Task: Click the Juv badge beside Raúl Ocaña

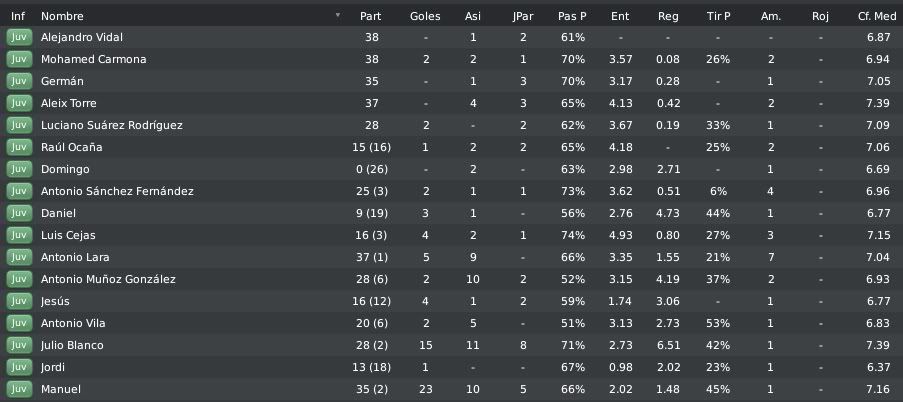Action: tap(19, 147)
